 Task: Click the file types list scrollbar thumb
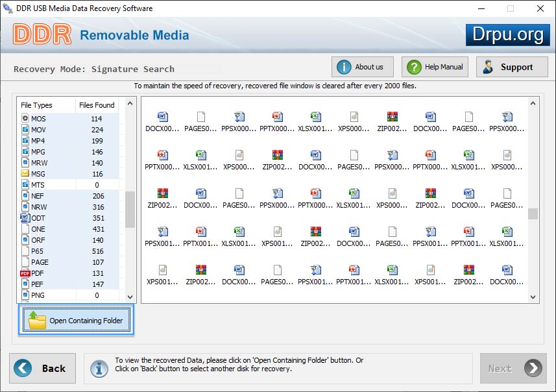[x=130, y=209]
